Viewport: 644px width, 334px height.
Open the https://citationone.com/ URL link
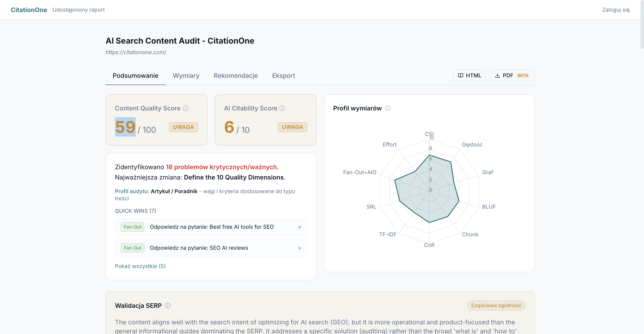click(136, 52)
